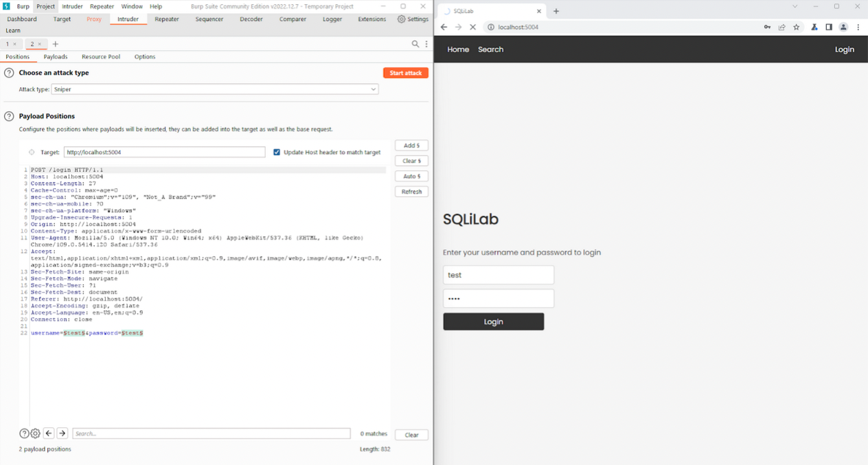The width and height of the screenshot is (868, 465).
Task: Switch to the Payloads sub-tab
Action: tap(56, 57)
